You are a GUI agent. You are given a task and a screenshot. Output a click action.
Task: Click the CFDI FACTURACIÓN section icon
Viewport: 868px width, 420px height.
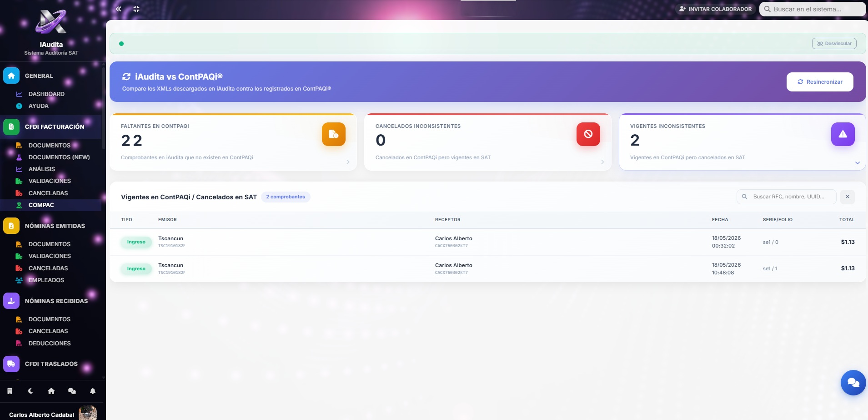(x=11, y=127)
